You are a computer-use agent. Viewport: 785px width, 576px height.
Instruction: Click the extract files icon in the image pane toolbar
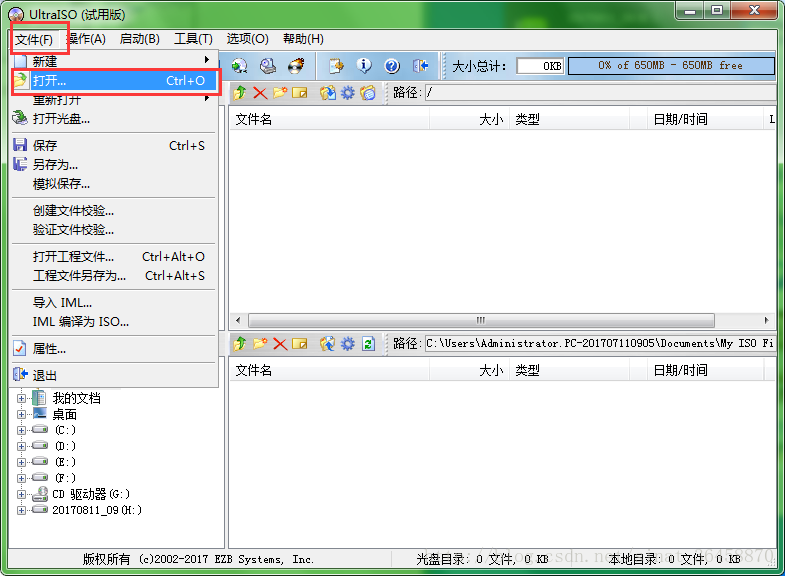[x=328, y=93]
